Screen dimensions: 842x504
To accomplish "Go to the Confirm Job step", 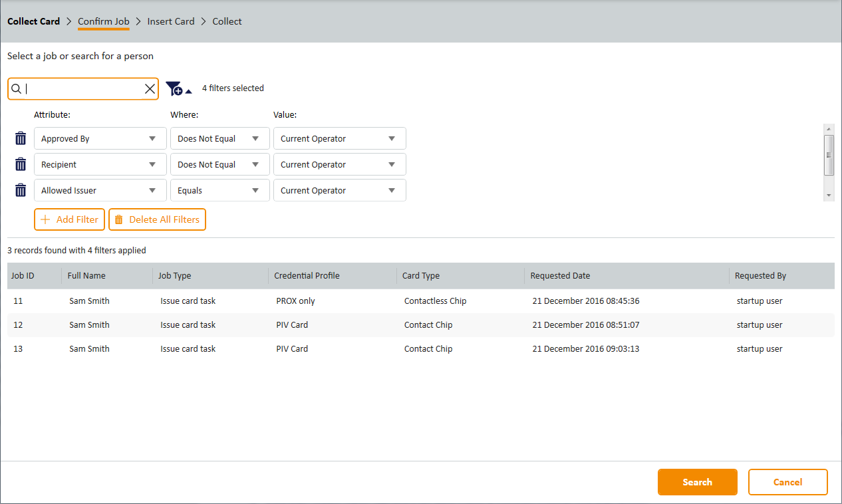I will pyautogui.click(x=103, y=21).
